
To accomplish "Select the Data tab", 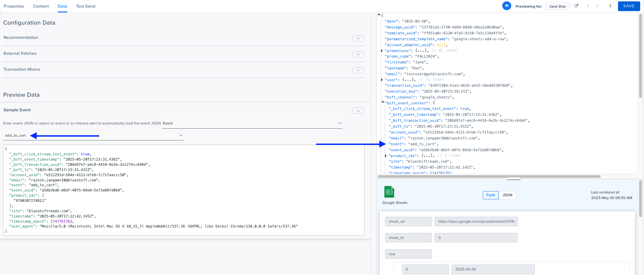I will (62, 6).
